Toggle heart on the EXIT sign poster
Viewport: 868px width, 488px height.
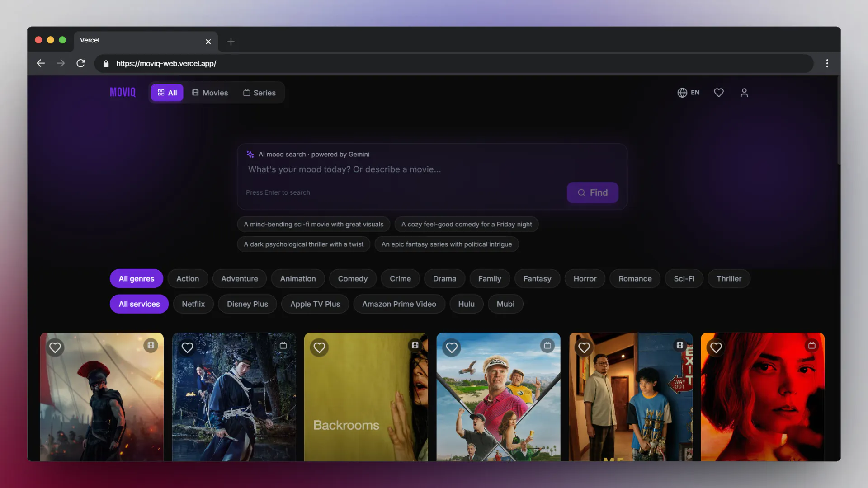coord(584,347)
